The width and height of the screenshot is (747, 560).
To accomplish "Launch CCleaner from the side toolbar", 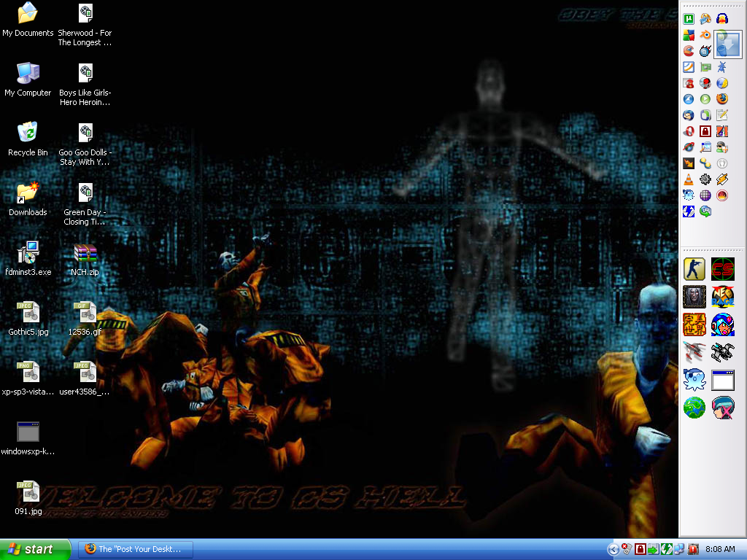I will tap(689, 51).
